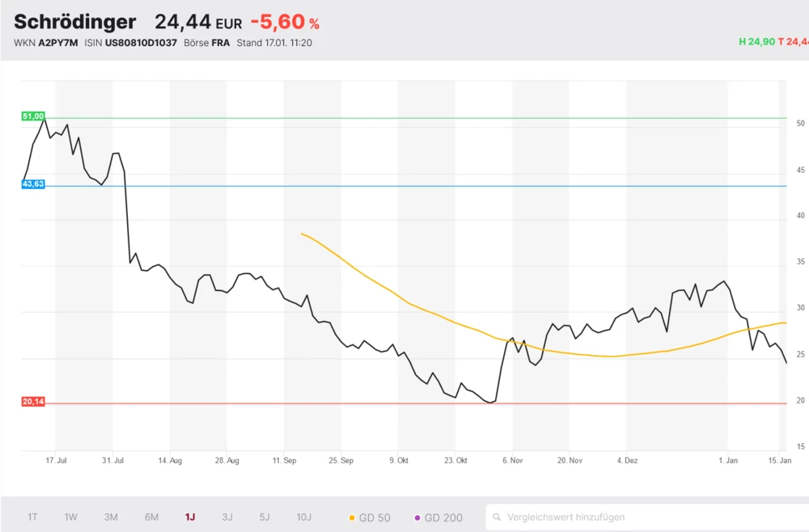
Task: Click the magnifier icon in the comparison field
Action: (497, 517)
